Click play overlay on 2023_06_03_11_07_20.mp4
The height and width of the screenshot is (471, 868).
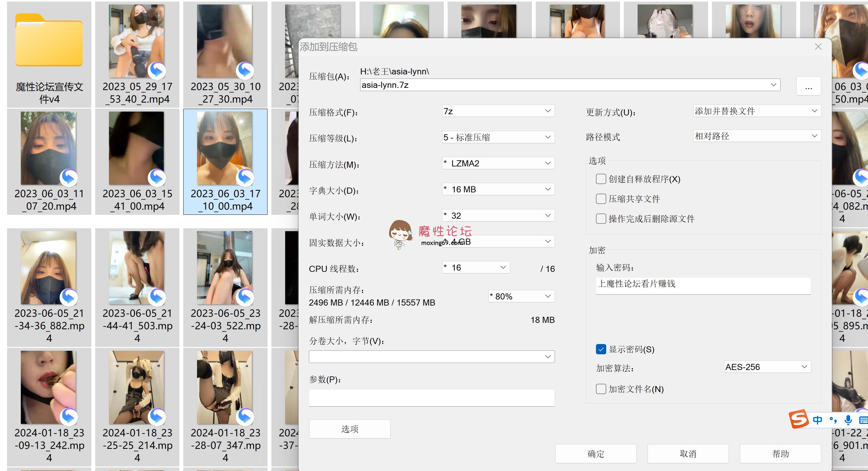click(69, 178)
